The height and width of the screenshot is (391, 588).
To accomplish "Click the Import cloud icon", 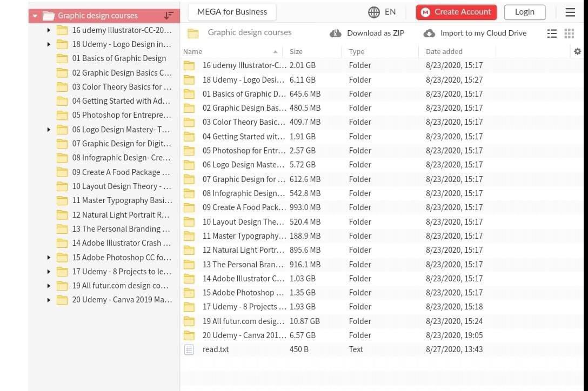I will click(x=429, y=33).
